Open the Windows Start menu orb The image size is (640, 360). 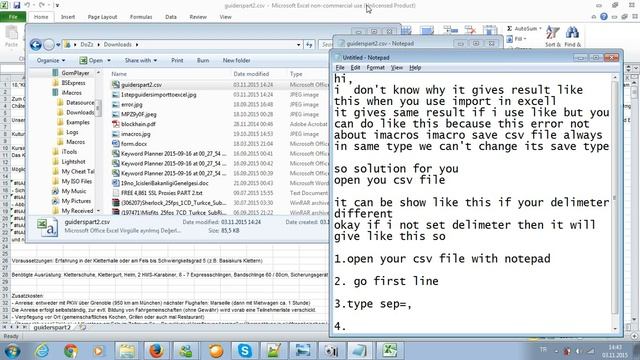(x=12, y=351)
